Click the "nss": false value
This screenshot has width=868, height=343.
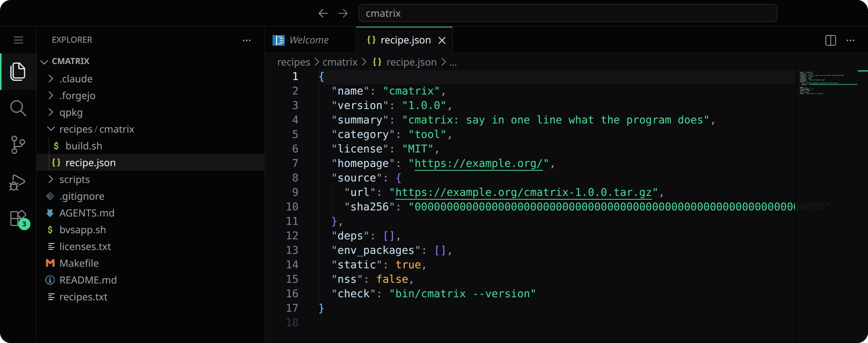(392, 279)
